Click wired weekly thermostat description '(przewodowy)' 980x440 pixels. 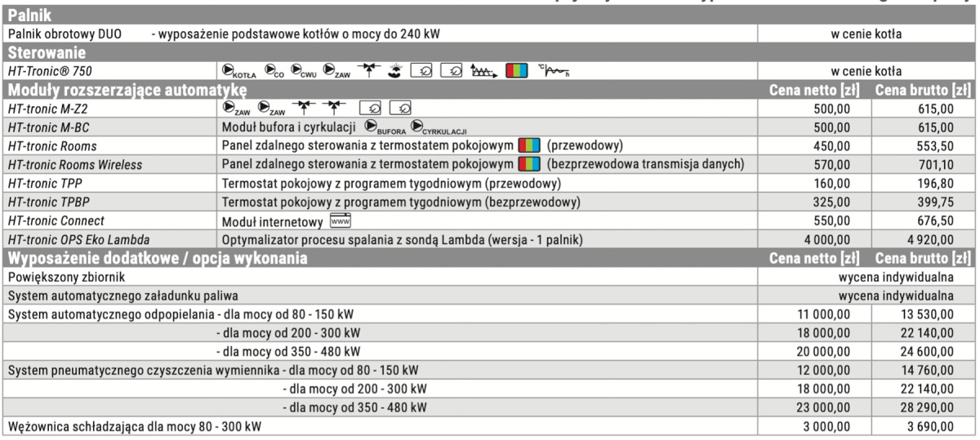click(390, 183)
